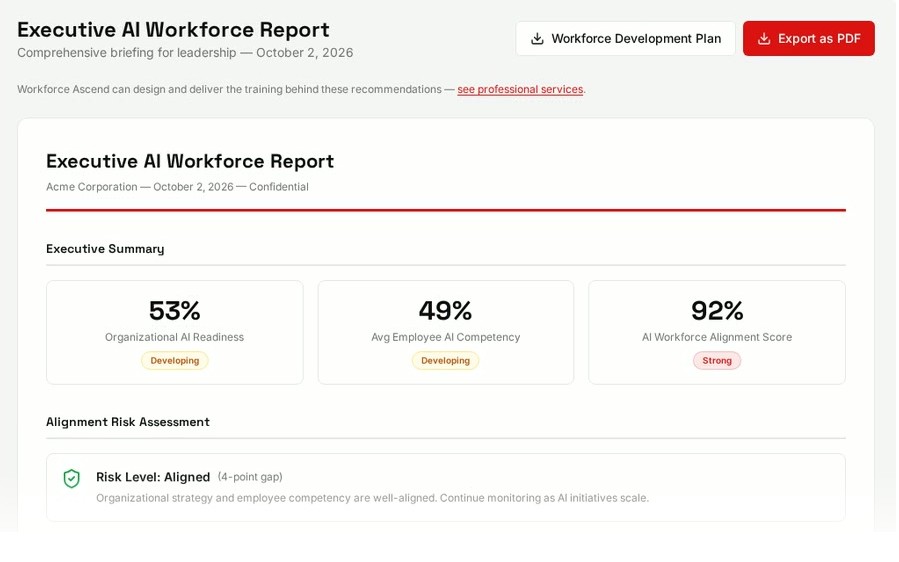Click the top-level Executive AI Workforce Report page title
This screenshot has height=562, width=899.
point(173,29)
